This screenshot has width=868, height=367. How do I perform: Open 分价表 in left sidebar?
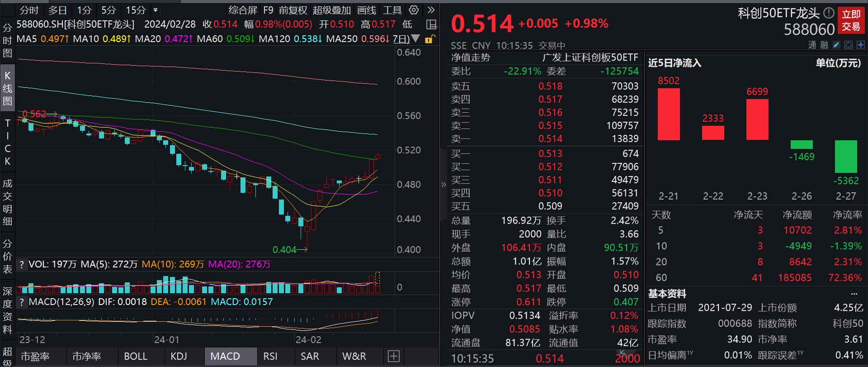pos(7,257)
